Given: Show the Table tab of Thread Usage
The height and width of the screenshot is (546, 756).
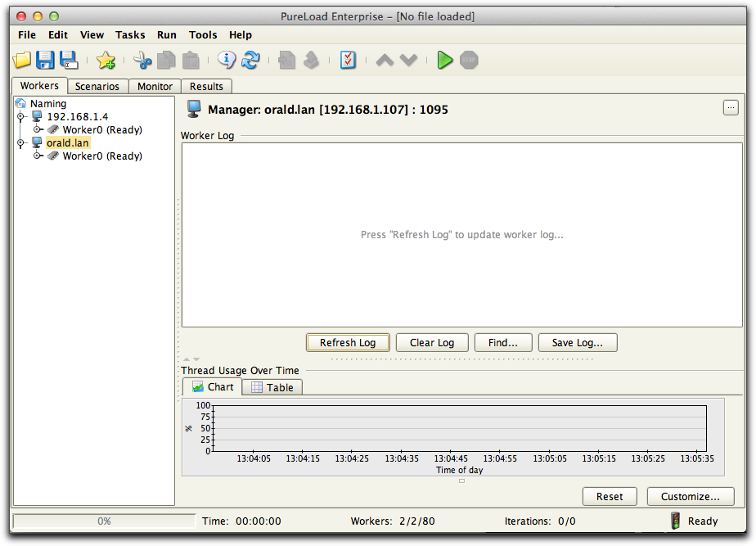Looking at the screenshot, I should tap(272, 387).
